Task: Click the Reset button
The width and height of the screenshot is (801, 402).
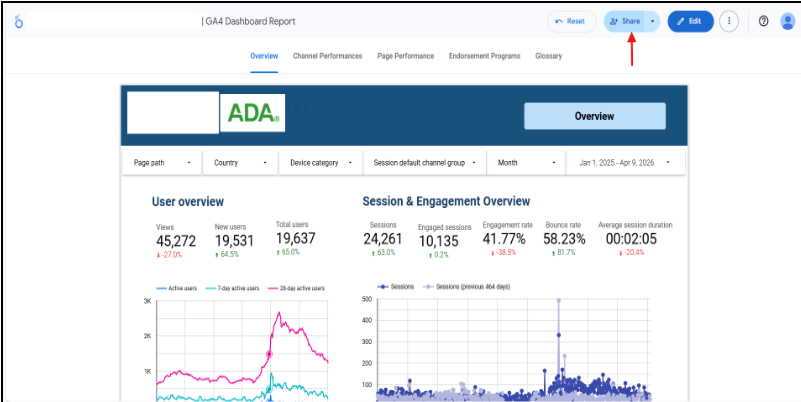Action: coord(571,21)
